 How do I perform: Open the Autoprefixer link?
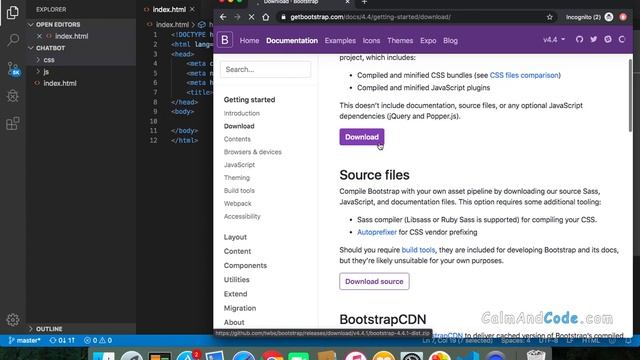(x=377, y=232)
